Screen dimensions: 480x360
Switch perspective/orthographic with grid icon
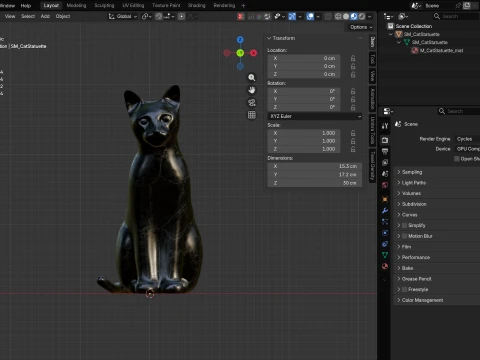[252, 115]
